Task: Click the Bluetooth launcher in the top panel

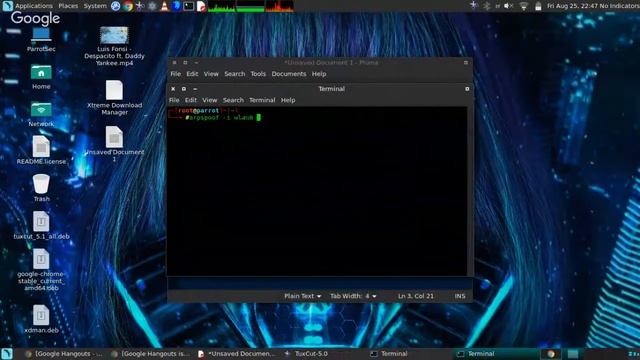Action: tap(176, 6)
